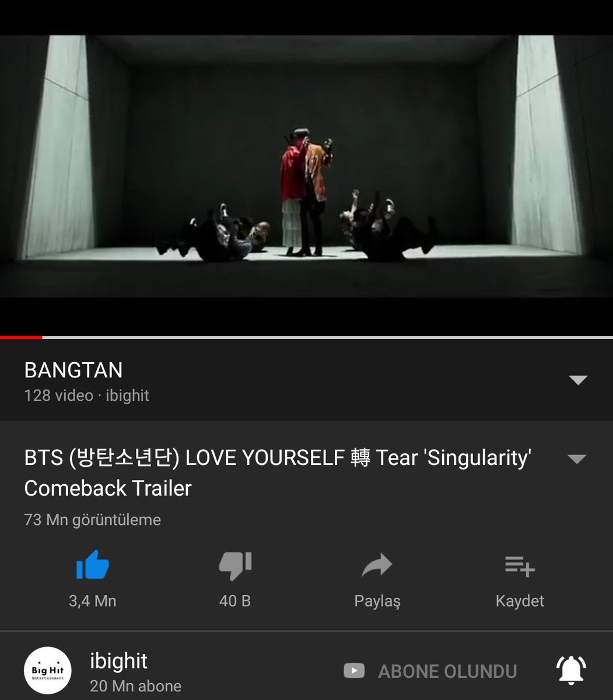Click the thumbs-down dislike icon
613x700 pixels.
[235, 565]
